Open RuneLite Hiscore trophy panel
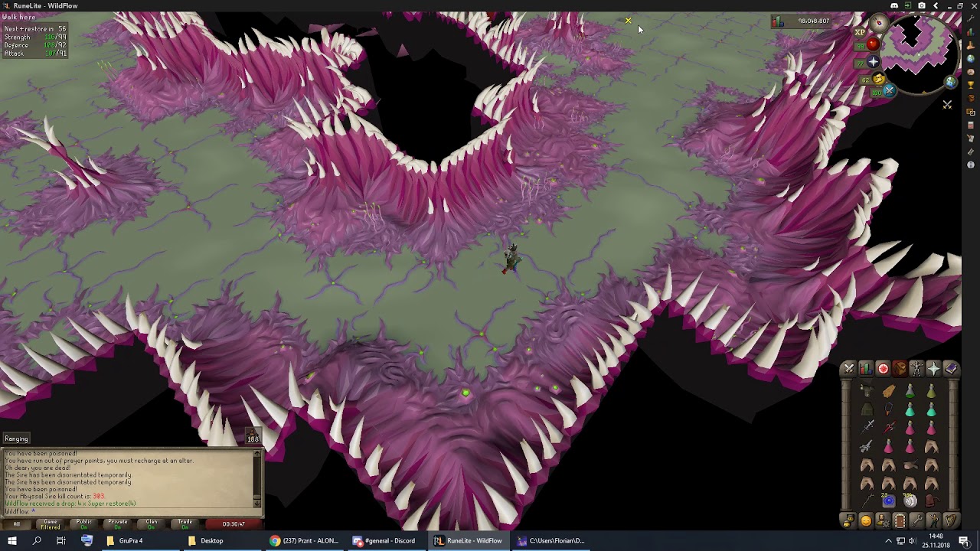The image size is (980, 551). (971, 85)
